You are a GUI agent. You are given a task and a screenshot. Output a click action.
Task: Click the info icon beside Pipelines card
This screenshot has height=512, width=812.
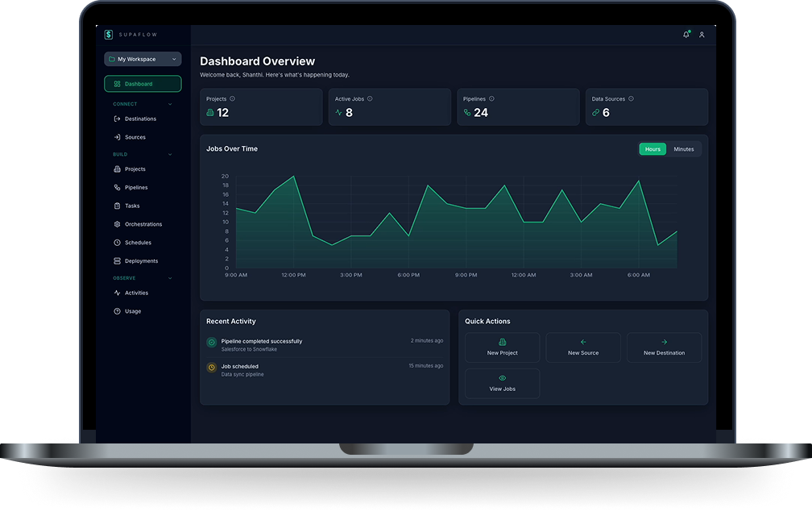(x=491, y=98)
